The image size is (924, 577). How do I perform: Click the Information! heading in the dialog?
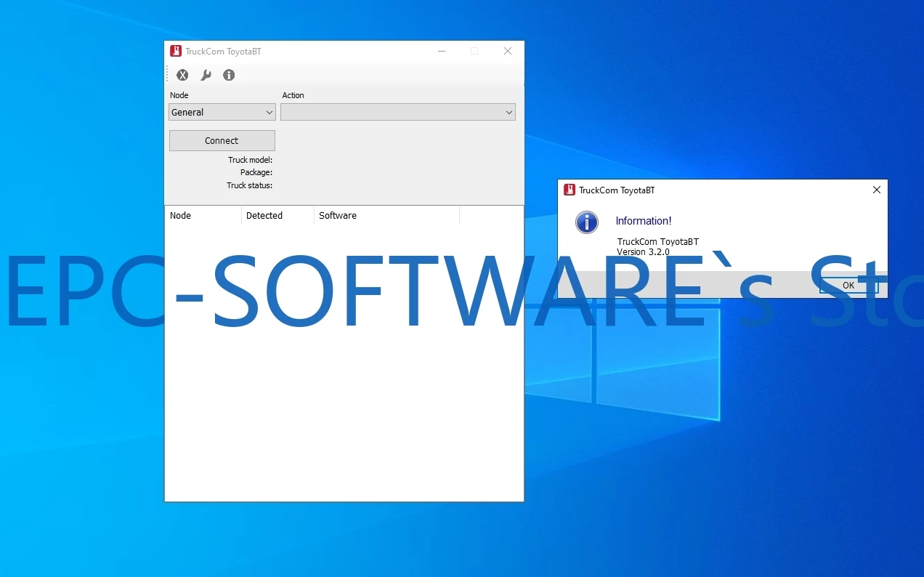click(x=644, y=220)
